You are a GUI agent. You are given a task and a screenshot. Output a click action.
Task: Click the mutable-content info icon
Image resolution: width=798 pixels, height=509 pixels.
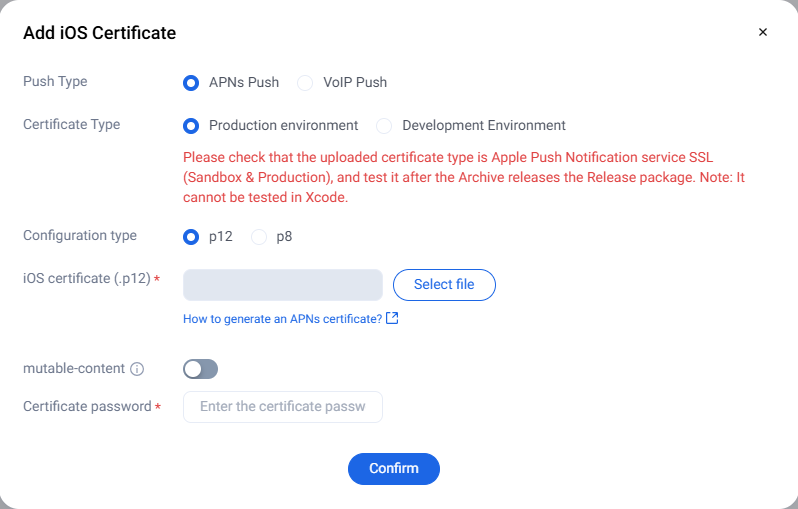point(138,369)
